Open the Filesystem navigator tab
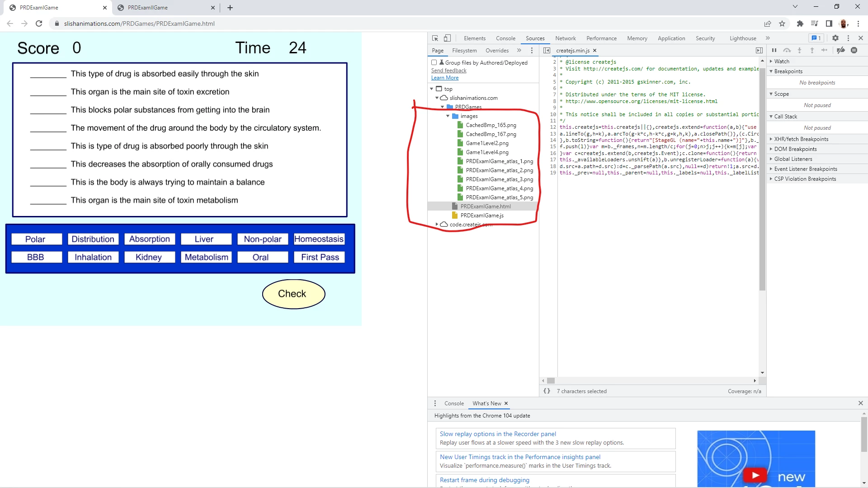The image size is (868, 488). tap(464, 51)
